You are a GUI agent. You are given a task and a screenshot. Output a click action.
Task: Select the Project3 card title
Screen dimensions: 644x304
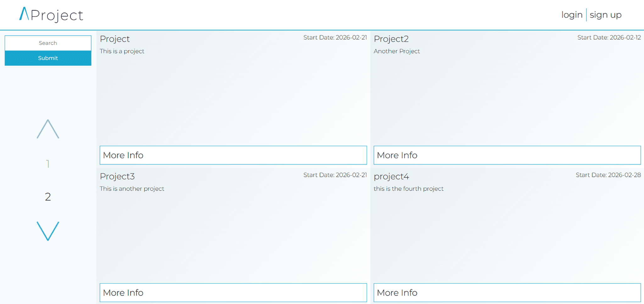coord(117,176)
